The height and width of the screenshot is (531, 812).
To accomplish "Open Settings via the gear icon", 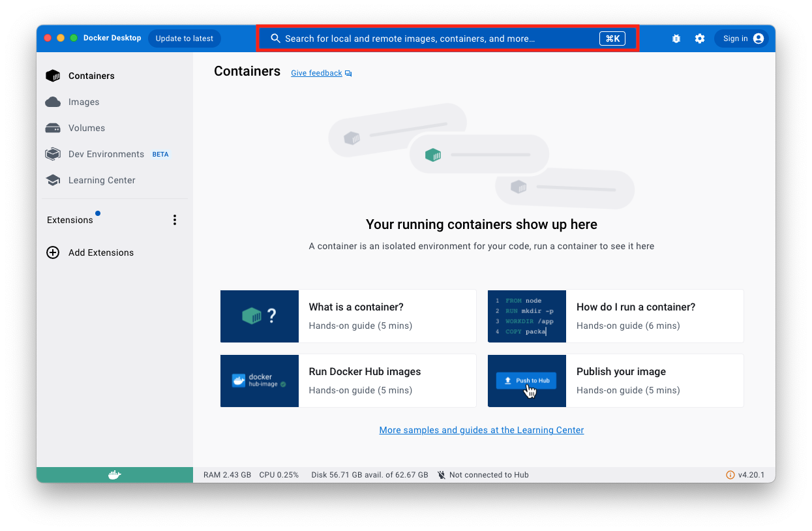I will pyautogui.click(x=700, y=38).
